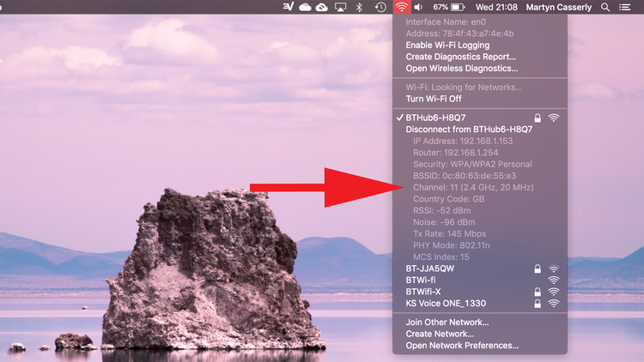644x362 pixels.
Task: Click the Tx Rate: 145 Mbps line
Action: (x=449, y=234)
